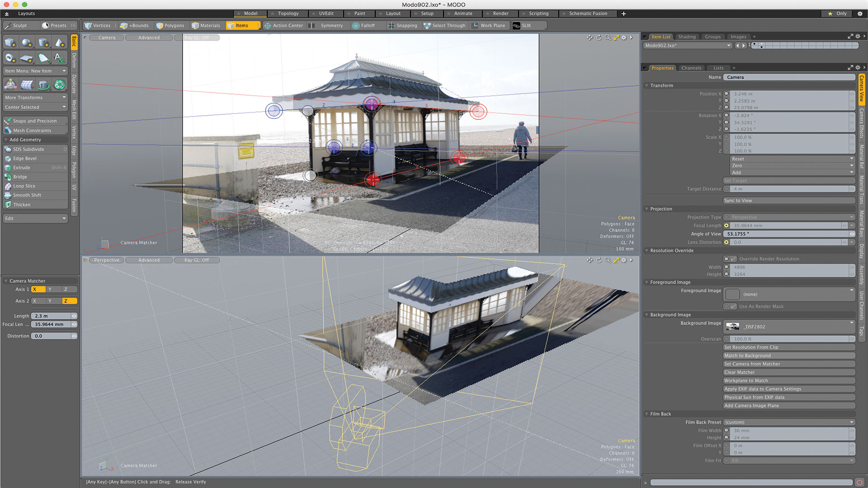Image resolution: width=868 pixels, height=488 pixels.
Task: Set Axis 2 to Z
Action: [70, 301]
